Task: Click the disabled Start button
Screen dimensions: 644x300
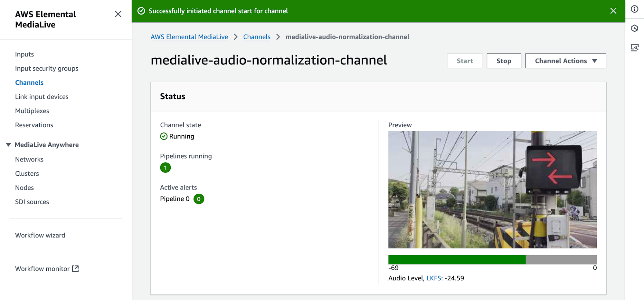Action: point(465,61)
